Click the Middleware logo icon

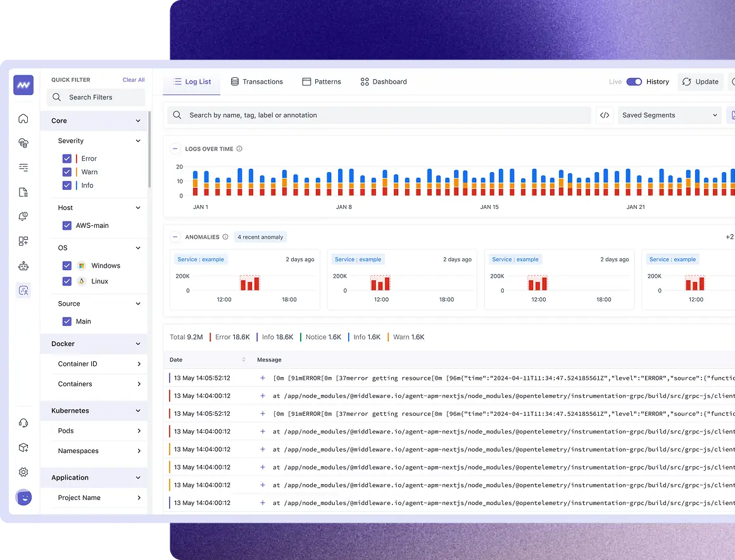pos(23,85)
